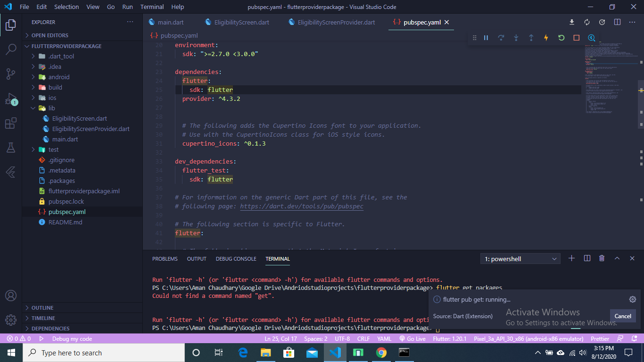Cancel the running flutter pub get

click(x=623, y=316)
